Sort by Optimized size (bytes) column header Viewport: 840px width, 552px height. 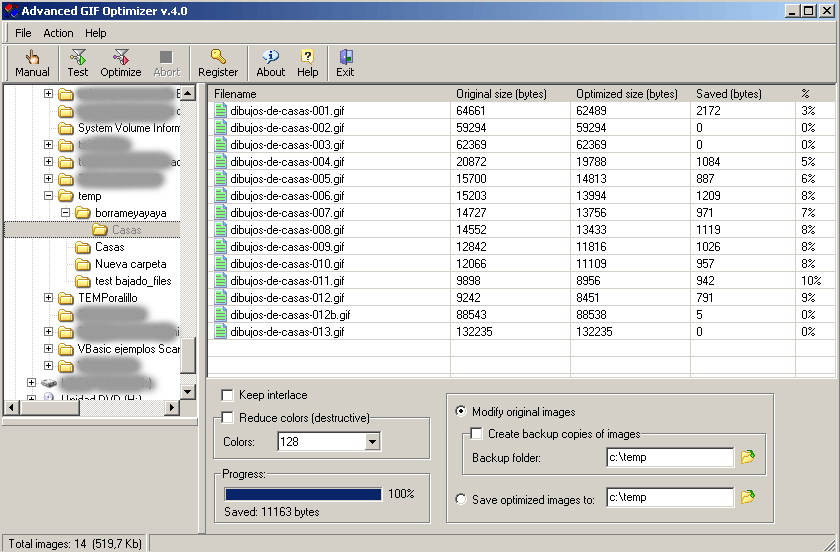(631, 94)
